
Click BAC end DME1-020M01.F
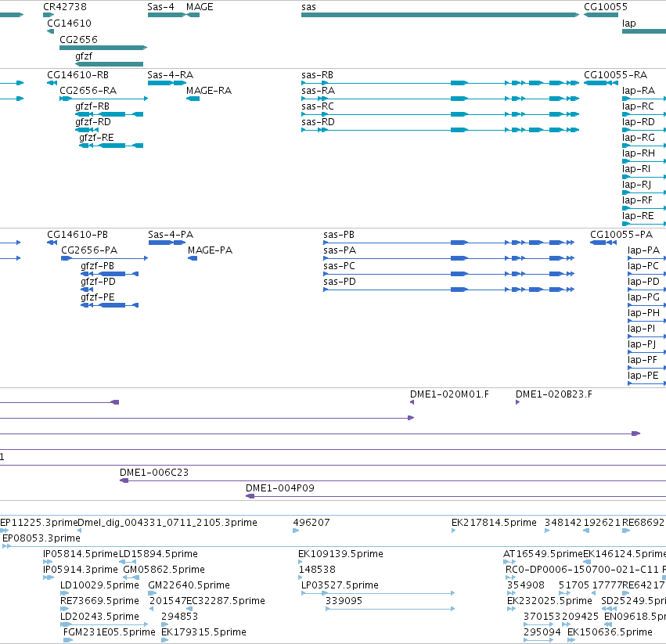(449, 394)
